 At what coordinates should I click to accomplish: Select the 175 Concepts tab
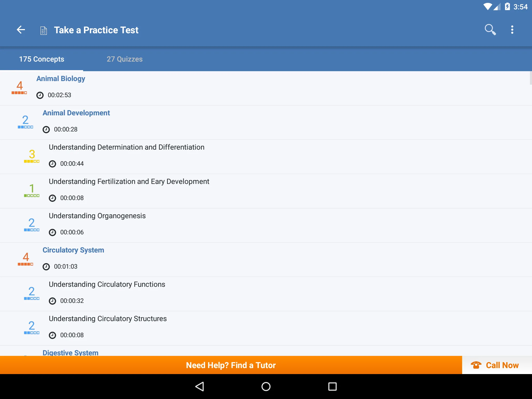[42, 59]
